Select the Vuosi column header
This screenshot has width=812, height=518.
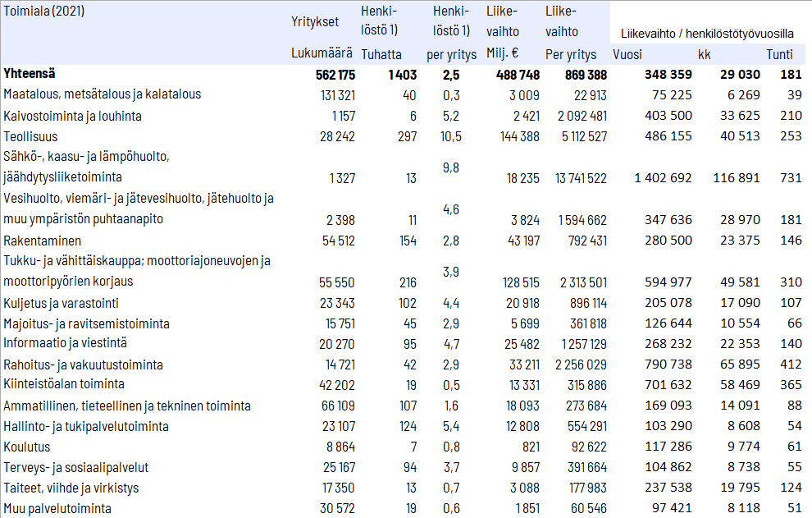[627, 54]
